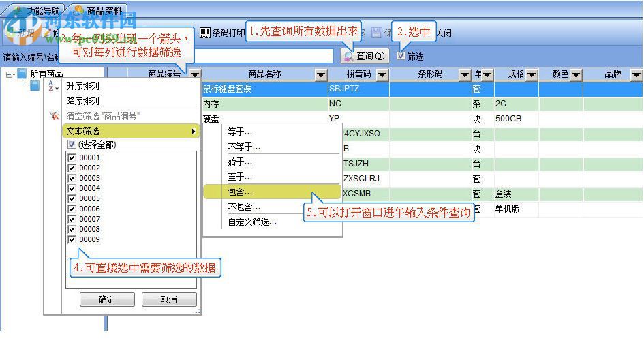644x345 pixels.
Task: Click the 2G spec cell
Action: 517,104
